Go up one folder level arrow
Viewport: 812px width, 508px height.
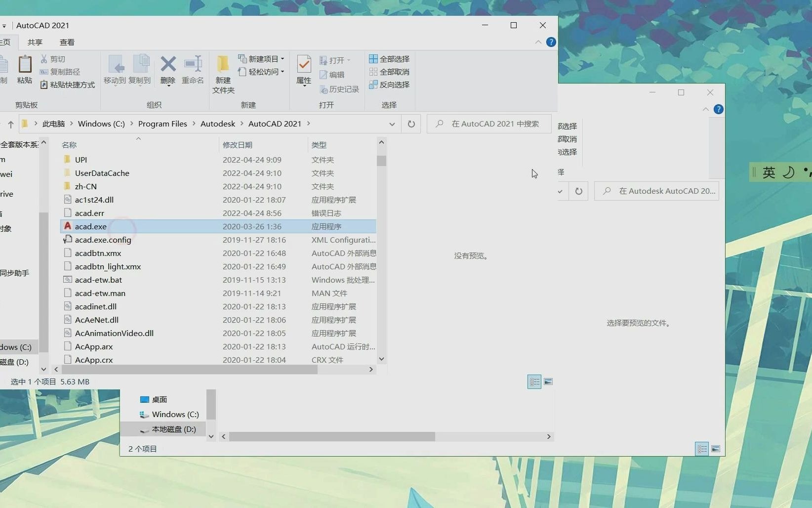10,124
